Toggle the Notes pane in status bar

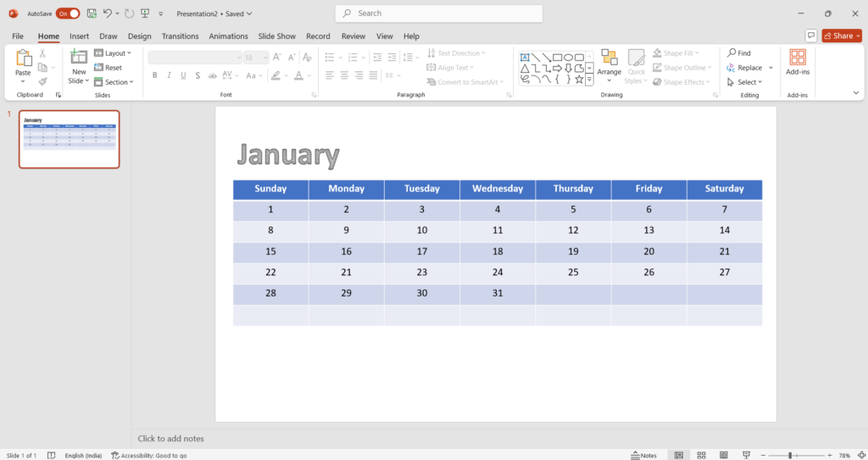click(x=644, y=455)
